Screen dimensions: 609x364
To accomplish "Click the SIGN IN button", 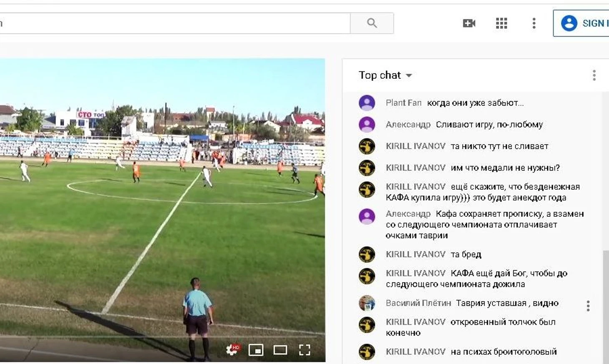I will click(581, 23).
